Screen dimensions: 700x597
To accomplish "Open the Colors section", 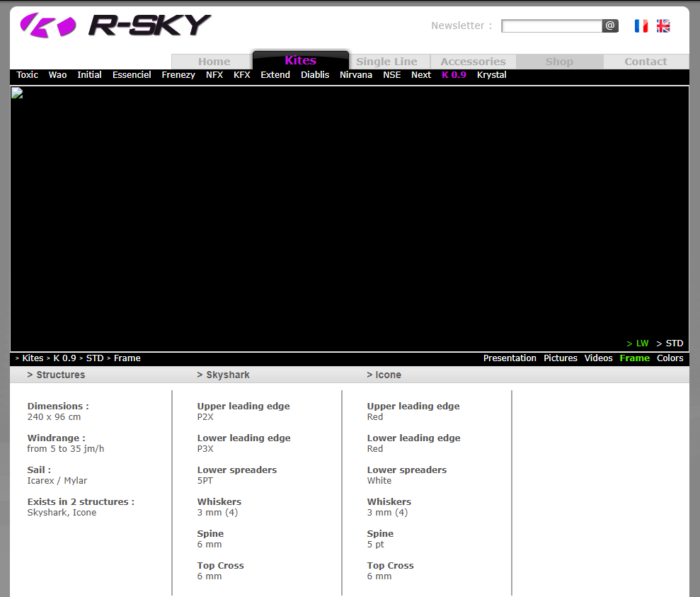I will coord(670,358).
